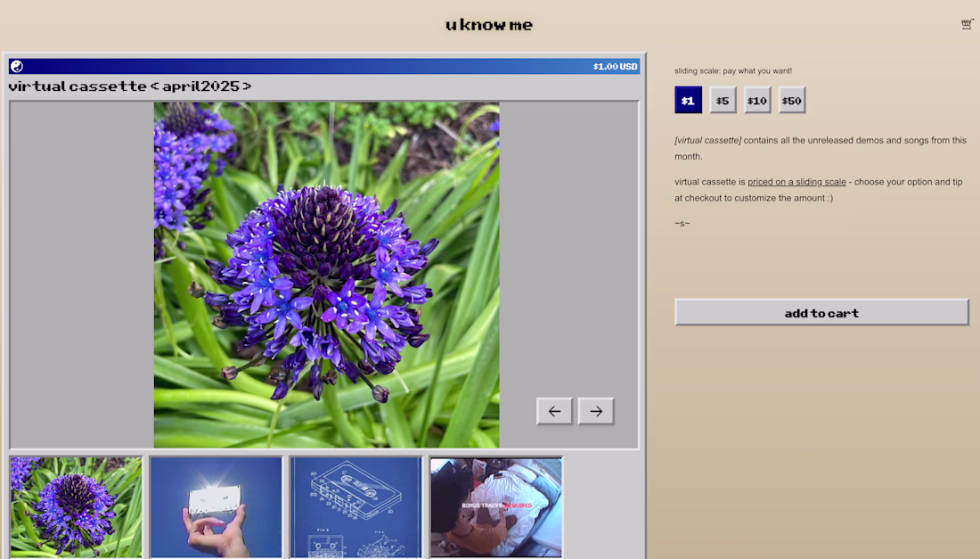View the cassette blueprint thumbnail
This screenshot has height=559, width=980.
[x=356, y=507]
